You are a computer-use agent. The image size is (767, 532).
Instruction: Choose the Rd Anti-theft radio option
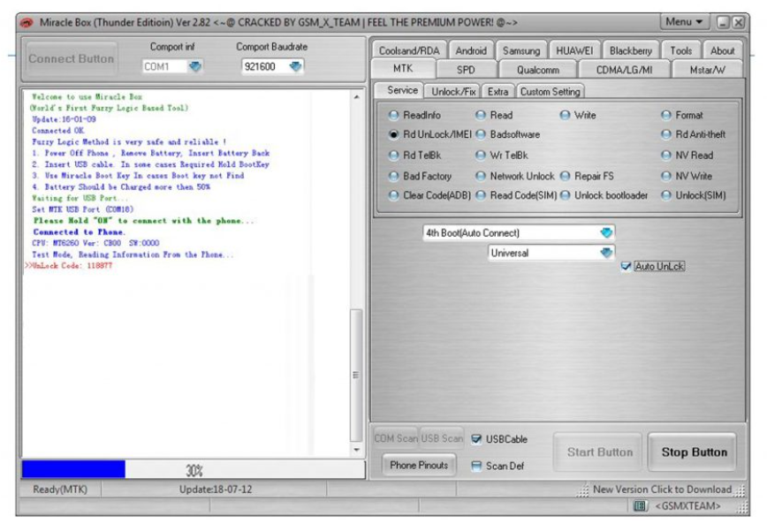tap(666, 134)
